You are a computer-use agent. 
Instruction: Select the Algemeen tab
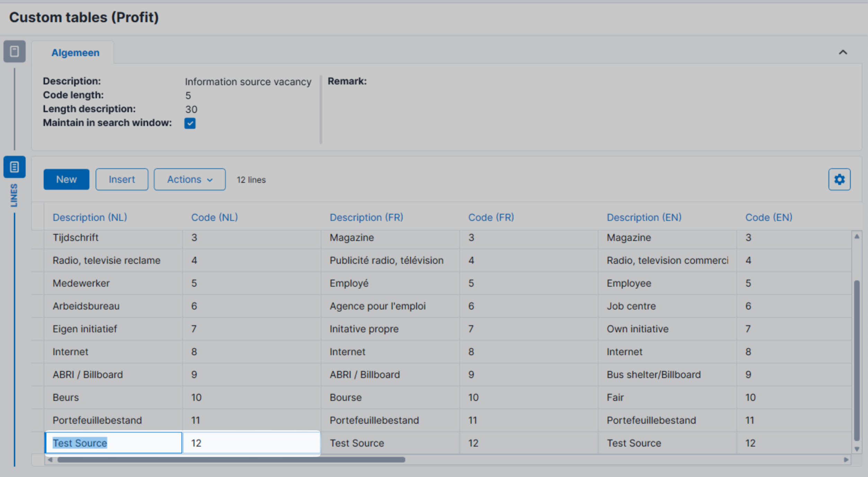75,53
